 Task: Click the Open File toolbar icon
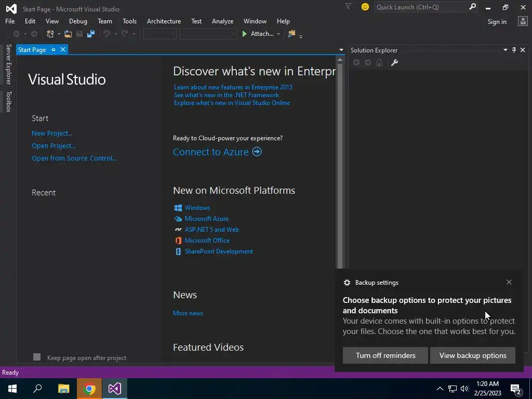pos(68,34)
